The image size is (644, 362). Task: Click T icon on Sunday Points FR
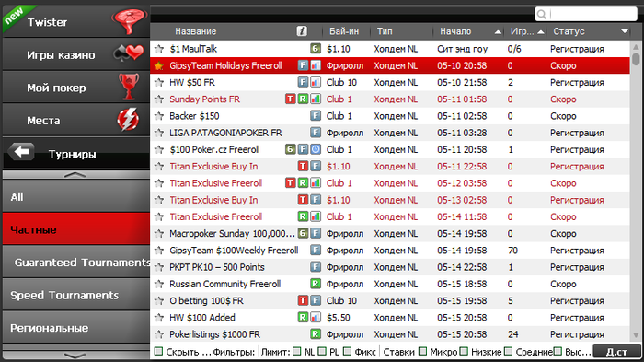[291, 99]
